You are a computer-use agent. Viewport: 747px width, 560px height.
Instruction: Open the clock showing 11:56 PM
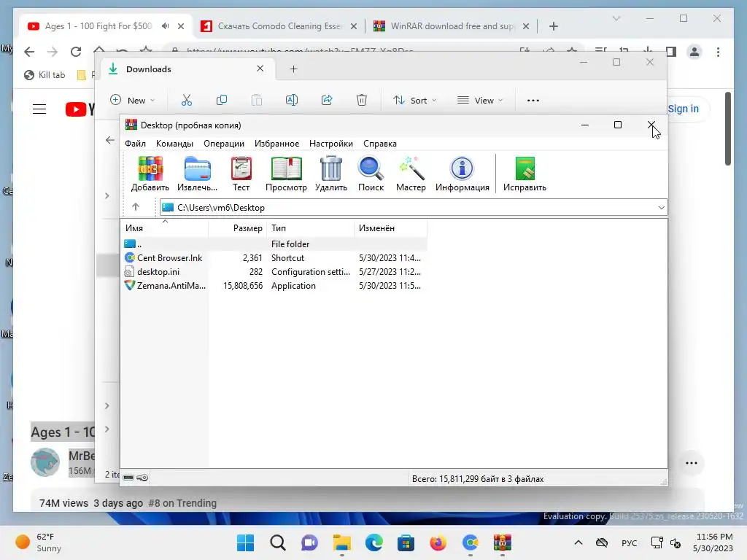click(713, 542)
